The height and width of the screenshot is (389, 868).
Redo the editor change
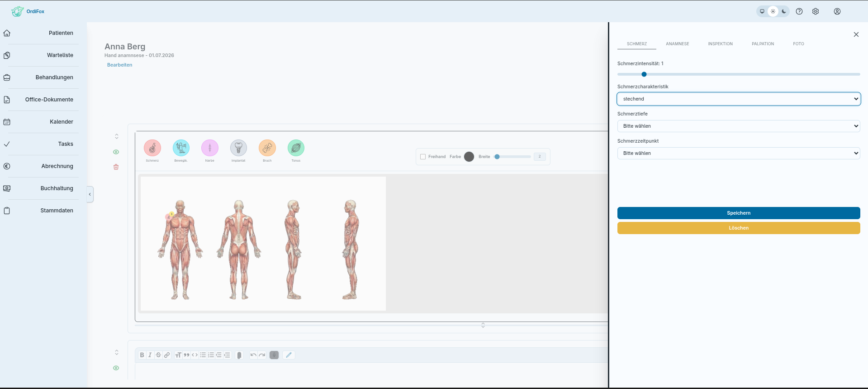[262, 355]
